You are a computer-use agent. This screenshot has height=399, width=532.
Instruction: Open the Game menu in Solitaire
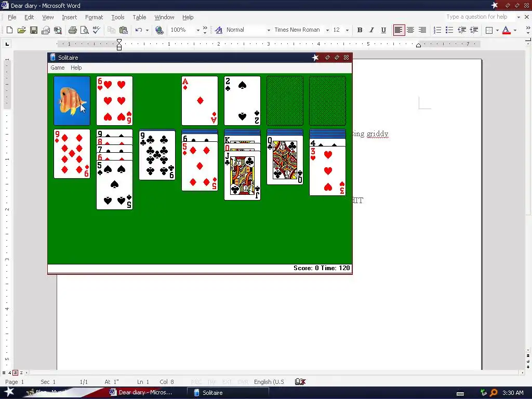click(57, 68)
